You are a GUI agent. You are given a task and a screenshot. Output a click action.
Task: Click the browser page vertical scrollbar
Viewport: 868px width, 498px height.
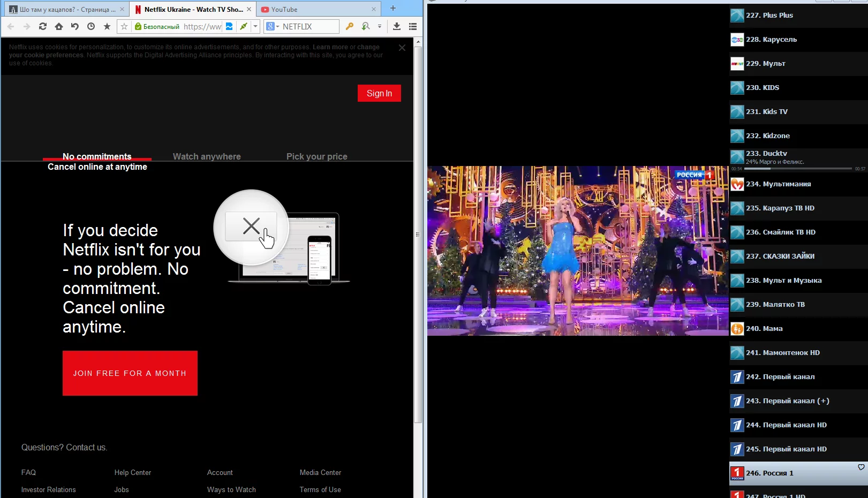click(418, 235)
